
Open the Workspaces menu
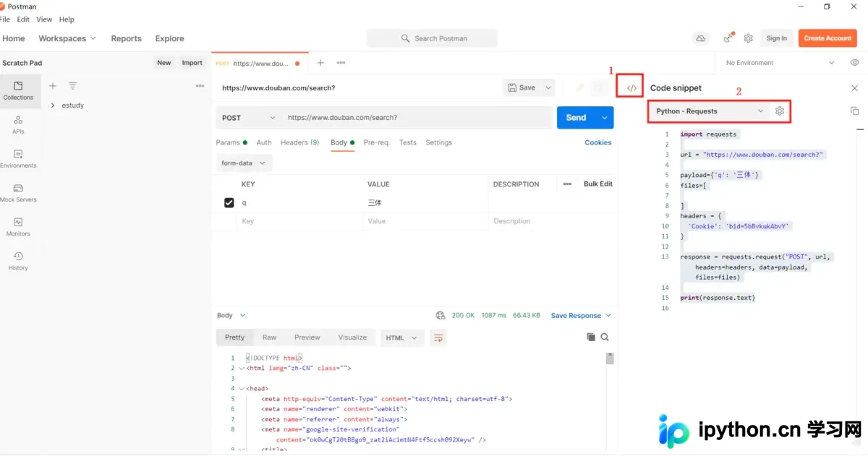[x=67, y=38]
